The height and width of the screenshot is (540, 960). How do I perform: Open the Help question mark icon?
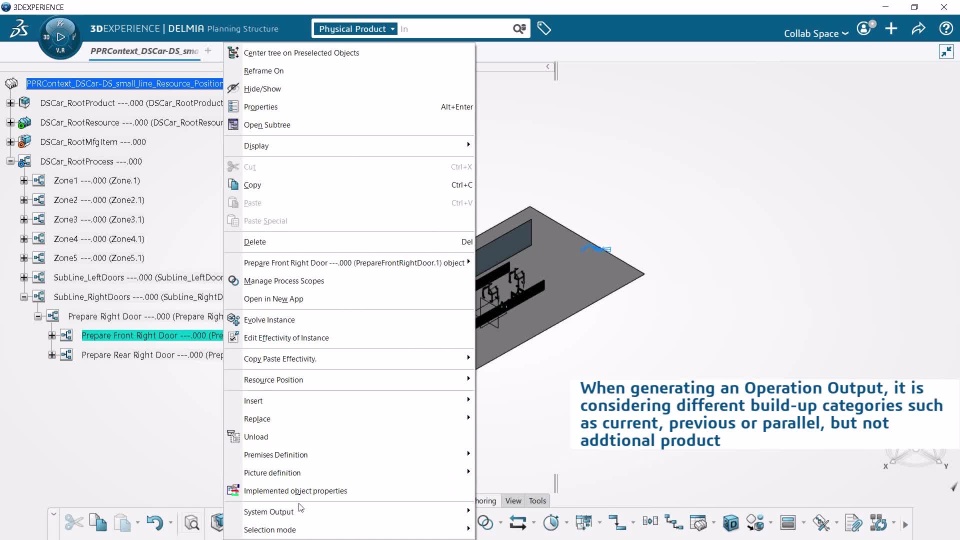click(945, 28)
